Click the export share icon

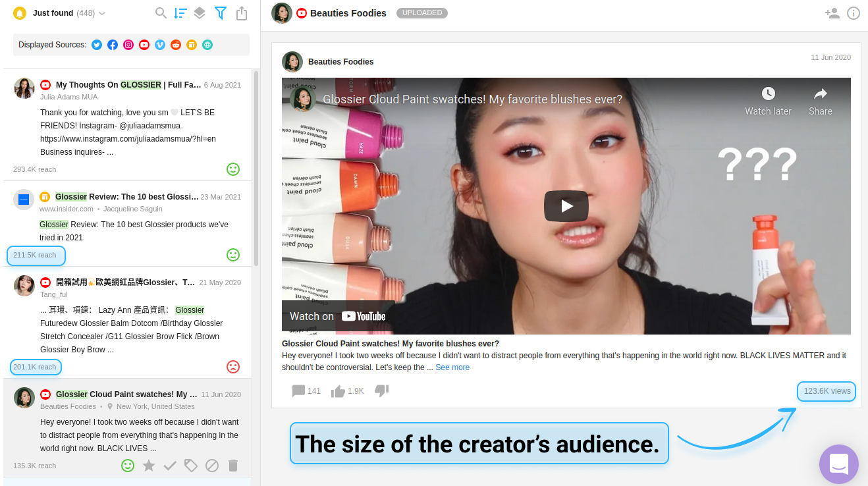(x=242, y=13)
